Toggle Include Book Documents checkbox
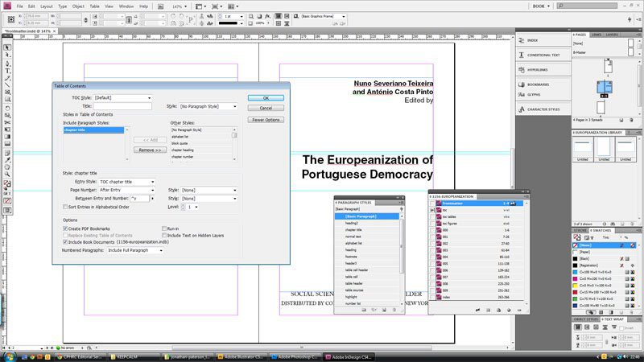The width and height of the screenshot is (644, 362). click(65, 242)
